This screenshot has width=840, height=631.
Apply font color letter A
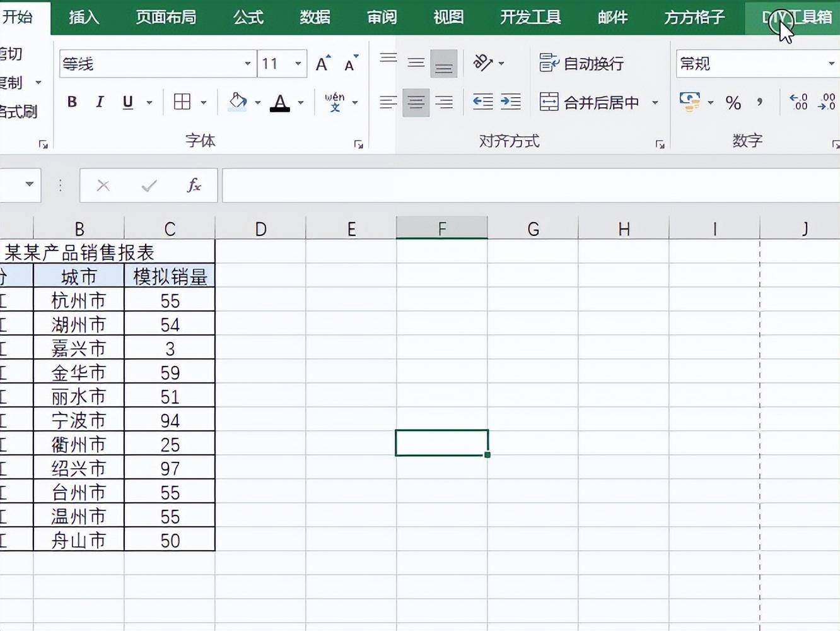pyautogui.click(x=280, y=102)
